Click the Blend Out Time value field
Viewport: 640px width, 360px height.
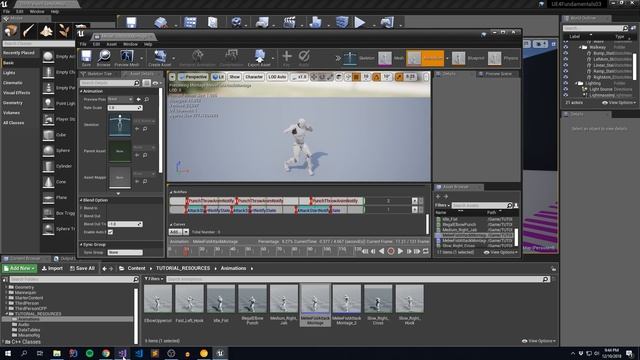tap(125, 224)
